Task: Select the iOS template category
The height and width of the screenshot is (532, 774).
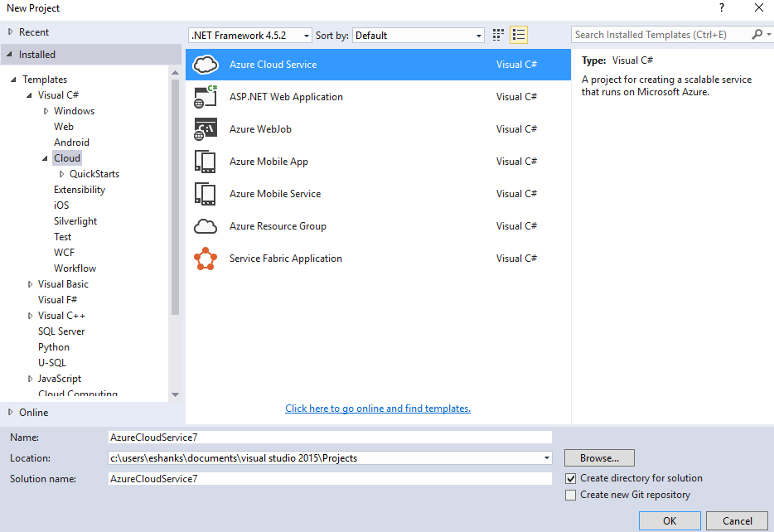Action: coord(61,206)
